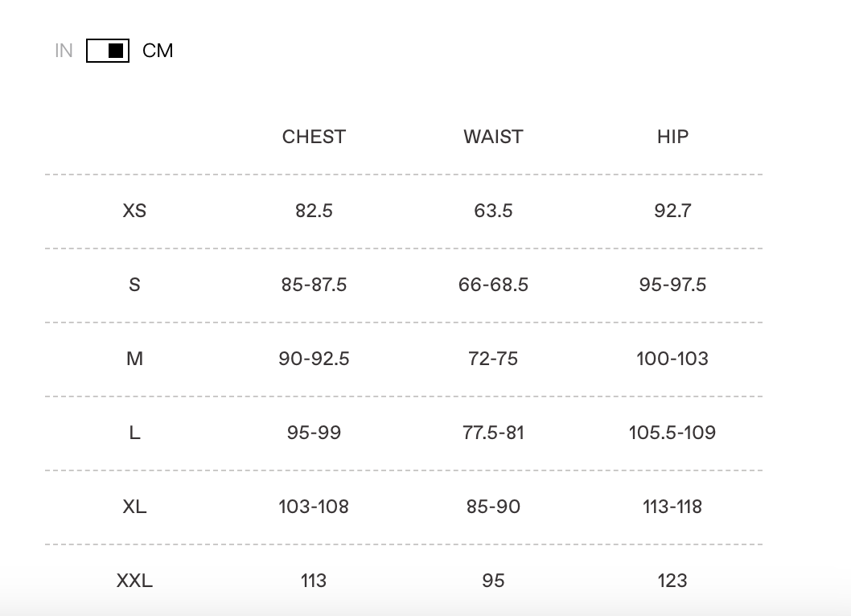Viewport: 851px width, 616px height.
Task: Click the WAIST column header
Action: (x=493, y=137)
